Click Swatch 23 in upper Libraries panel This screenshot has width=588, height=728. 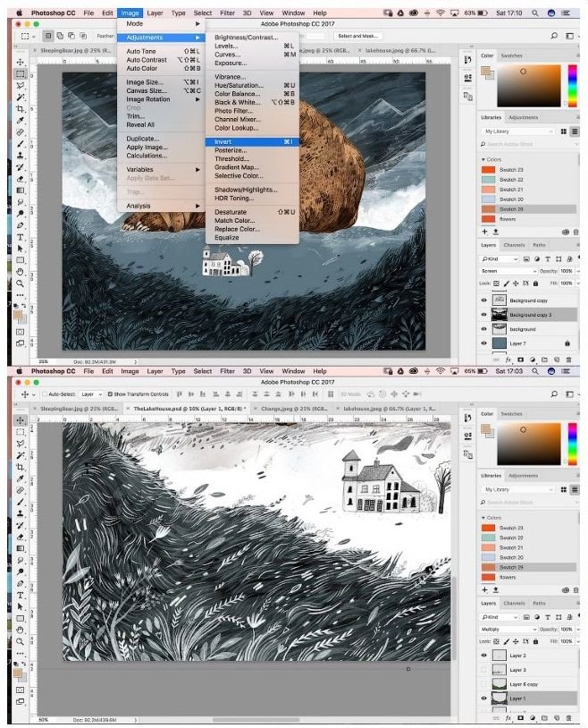(529, 169)
